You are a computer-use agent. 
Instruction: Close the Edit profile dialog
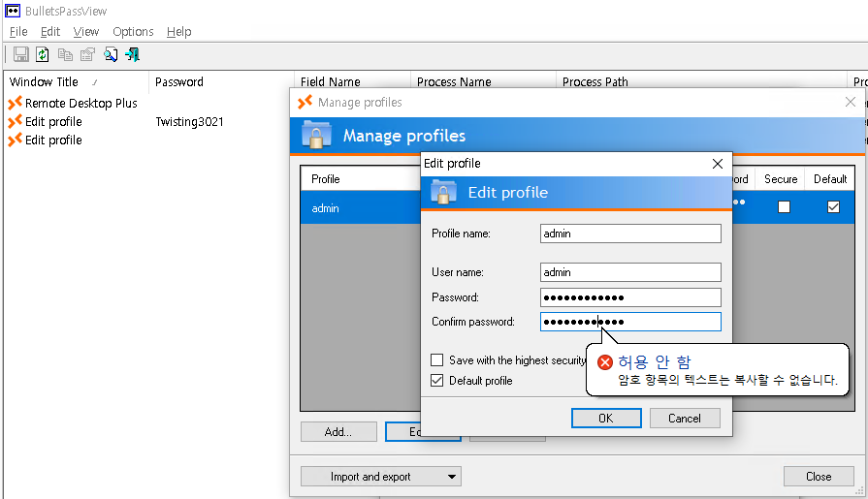pyautogui.click(x=718, y=164)
